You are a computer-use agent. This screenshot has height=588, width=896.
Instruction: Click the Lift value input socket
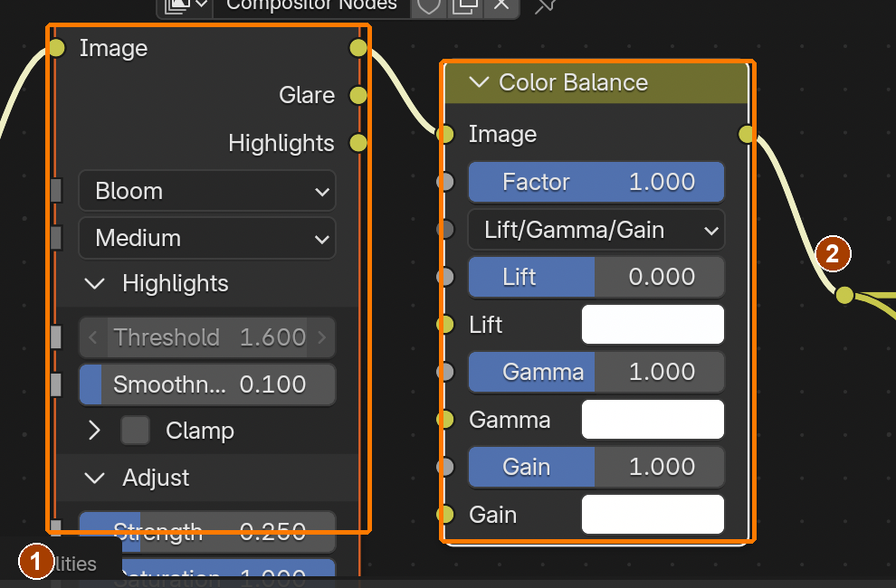(445, 277)
